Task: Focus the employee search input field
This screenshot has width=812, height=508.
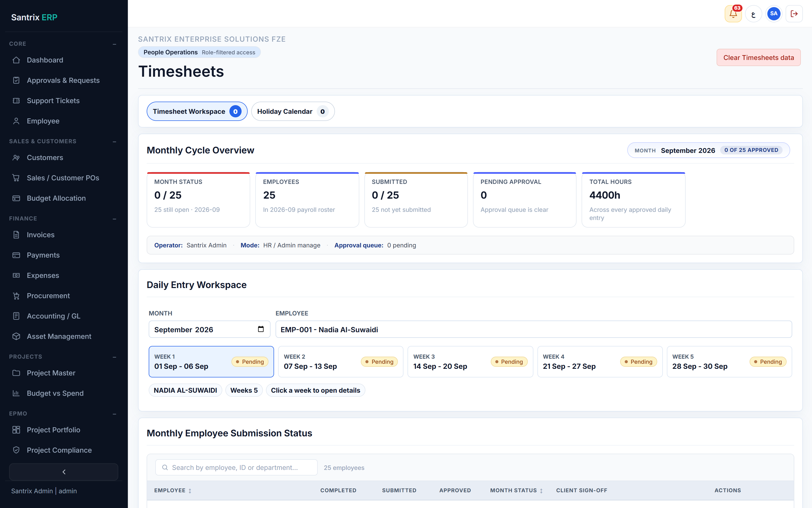Action: click(236, 468)
